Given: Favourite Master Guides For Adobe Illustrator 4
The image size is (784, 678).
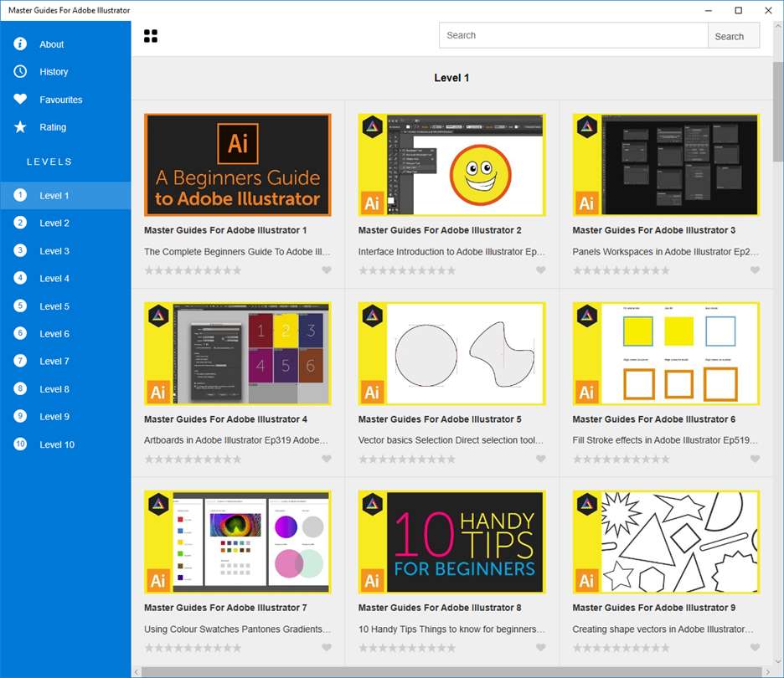Looking at the screenshot, I should click(327, 459).
